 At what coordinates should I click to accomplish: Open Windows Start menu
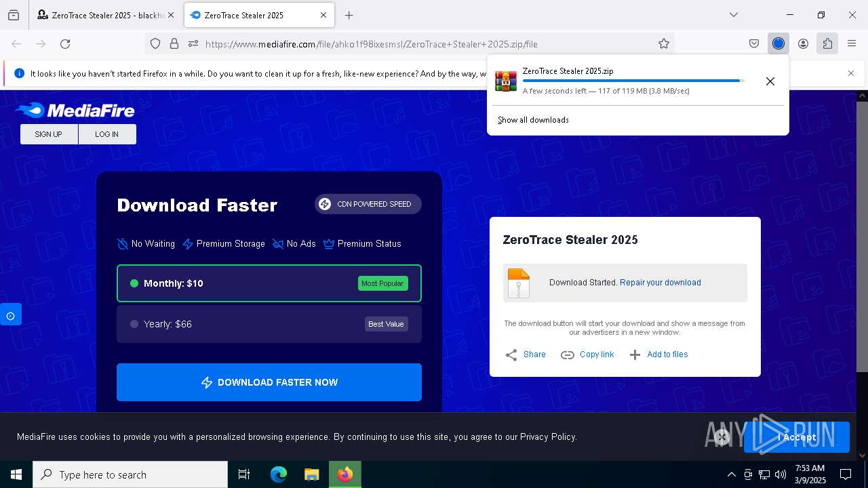(x=16, y=474)
